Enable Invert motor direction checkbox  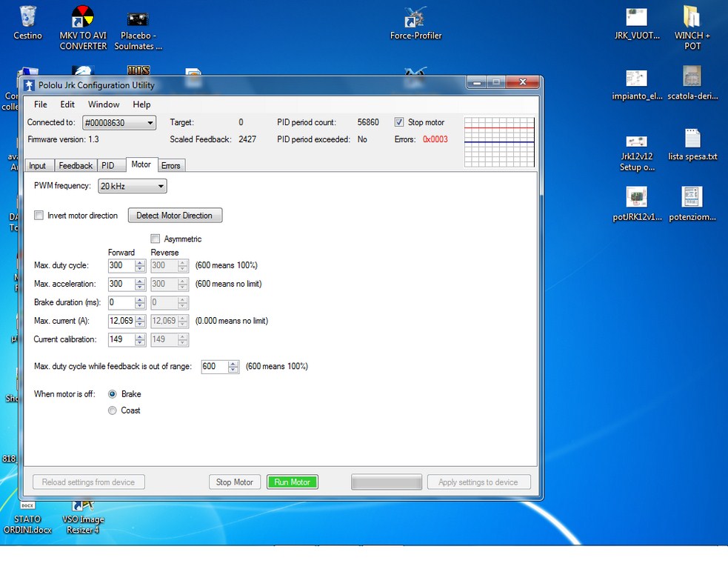39,216
